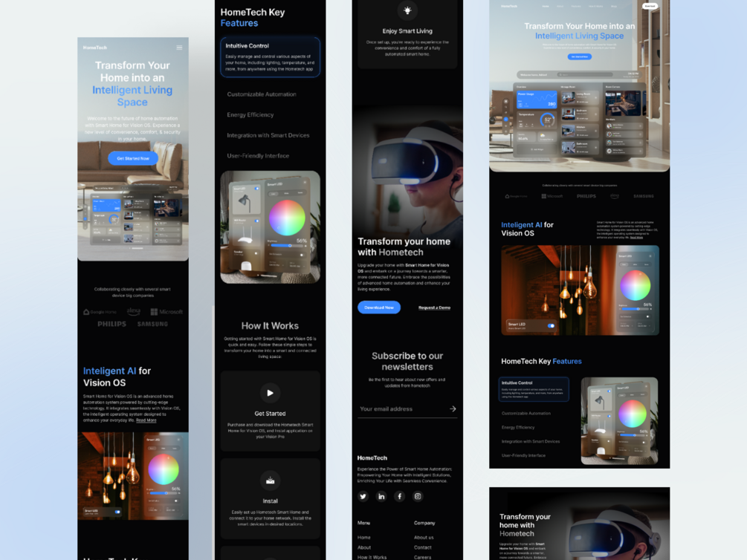Select User-Friendly Interface in desktop mockup
Viewport: 747px width, 560px height.
[x=523, y=455]
